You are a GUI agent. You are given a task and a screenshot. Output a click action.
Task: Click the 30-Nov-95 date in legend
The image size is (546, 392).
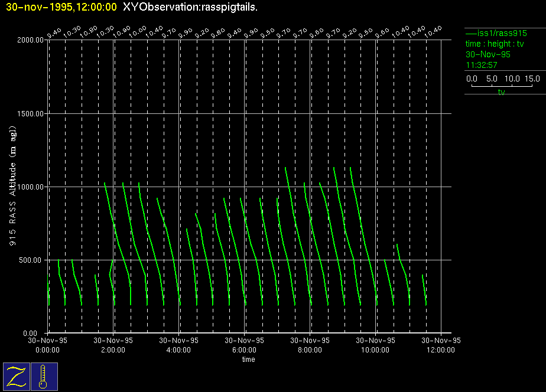pos(488,54)
